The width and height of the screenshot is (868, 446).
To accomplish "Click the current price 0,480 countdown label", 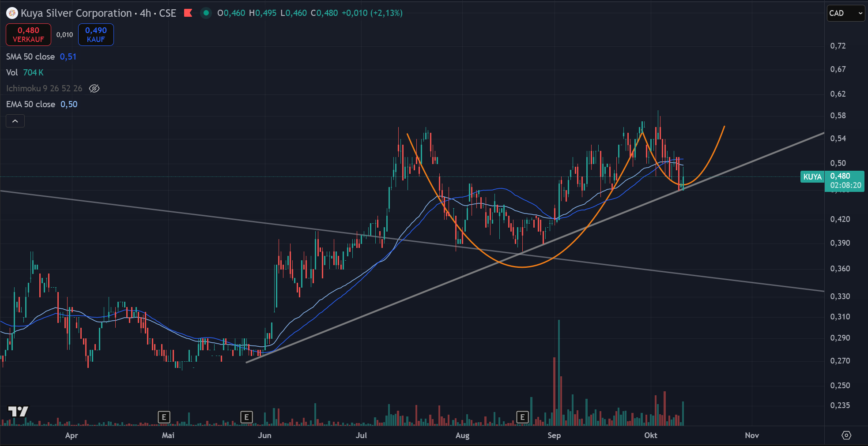I will pos(845,181).
